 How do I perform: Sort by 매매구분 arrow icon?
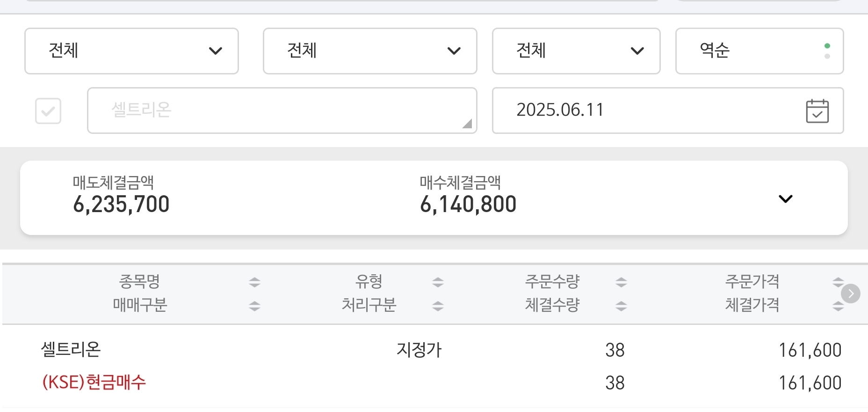coord(254,306)
